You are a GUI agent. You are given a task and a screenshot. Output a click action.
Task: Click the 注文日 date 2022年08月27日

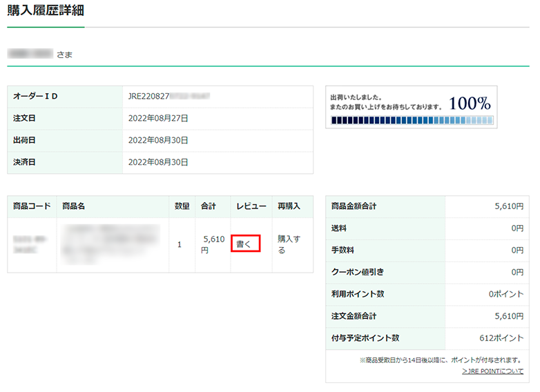(x=158, y=119)
